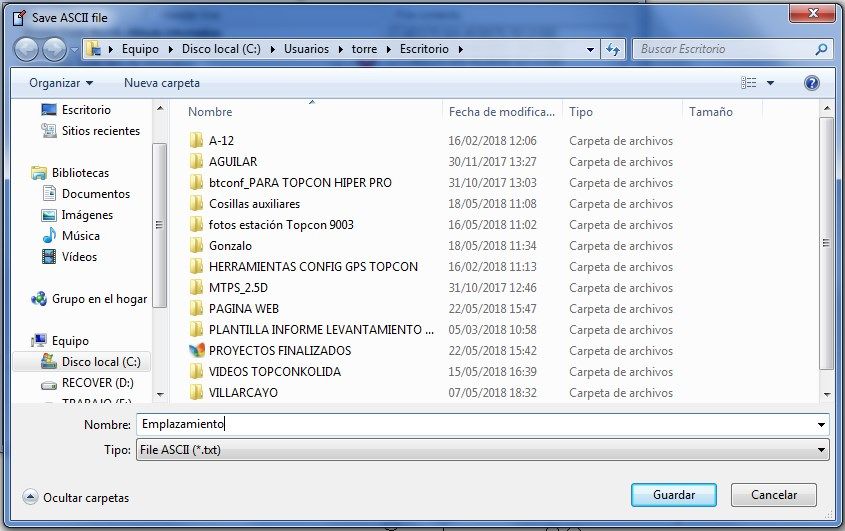Expand the address bar history dropdown
This screenshot has width=845, height=531.
[590, 50]
